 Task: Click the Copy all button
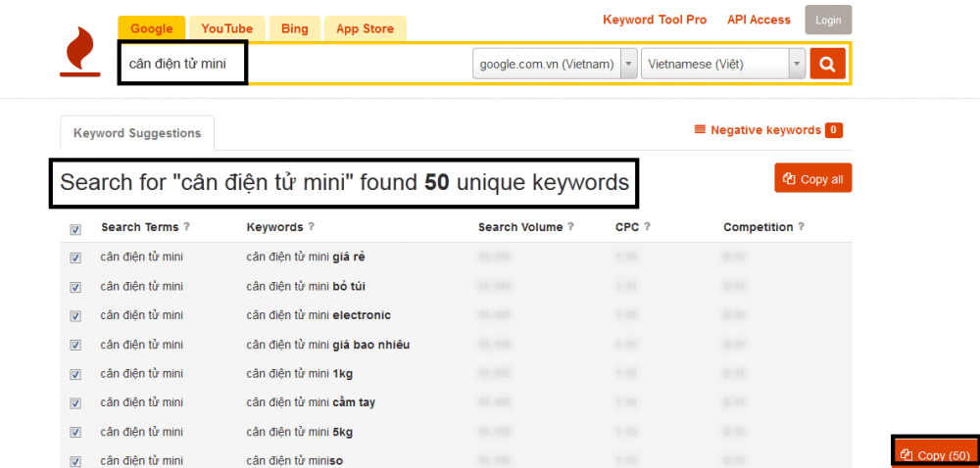(x=813, y=179)
